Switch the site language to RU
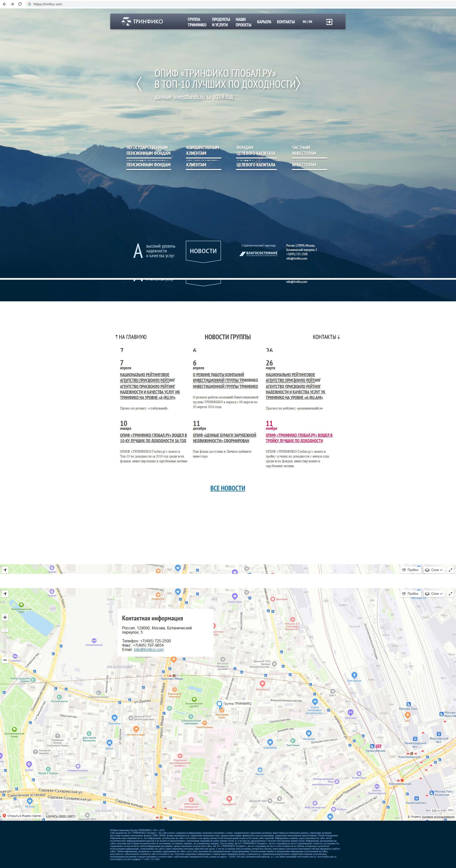This screenshot has width=456, height=868. click(x=304, y=22)
